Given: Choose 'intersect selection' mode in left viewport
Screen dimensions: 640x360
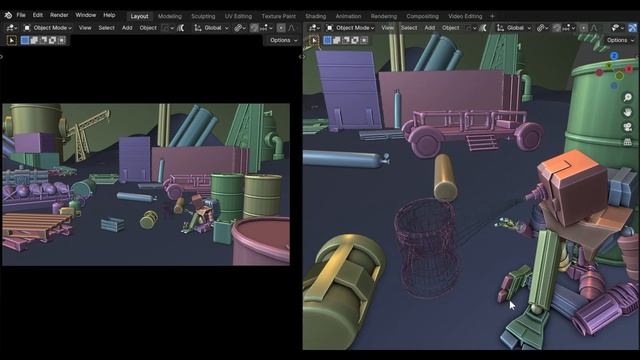Looking at the screenshot, I should coord(61,40).
